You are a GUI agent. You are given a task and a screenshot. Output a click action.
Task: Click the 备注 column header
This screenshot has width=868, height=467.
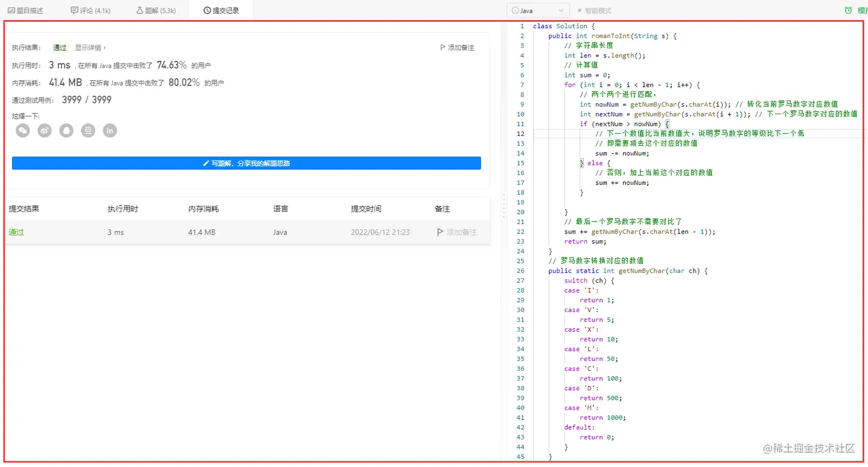point(443,209)
